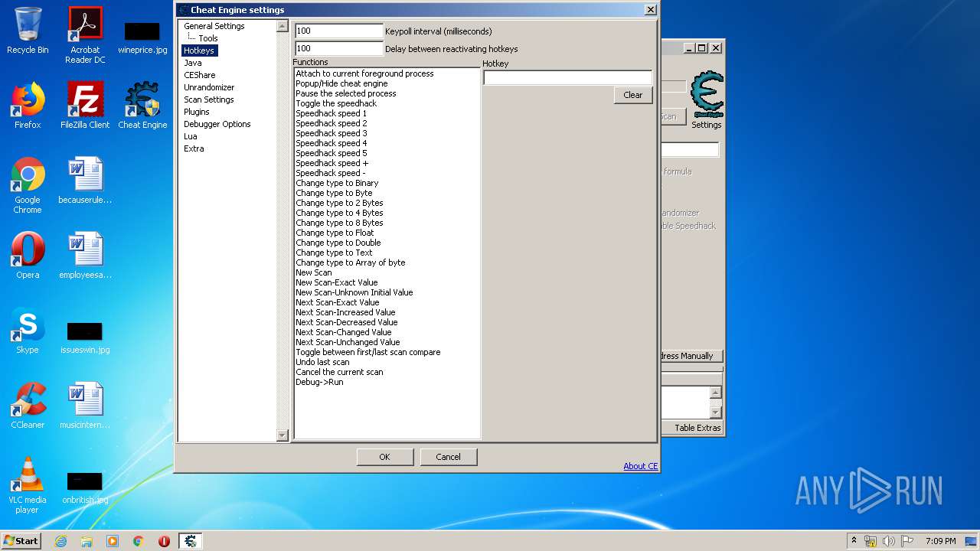Image resolution: width=980 pixels, height=551 pixels.
Task: Launch CCleaner desktop shortcut
Action: 28,406
